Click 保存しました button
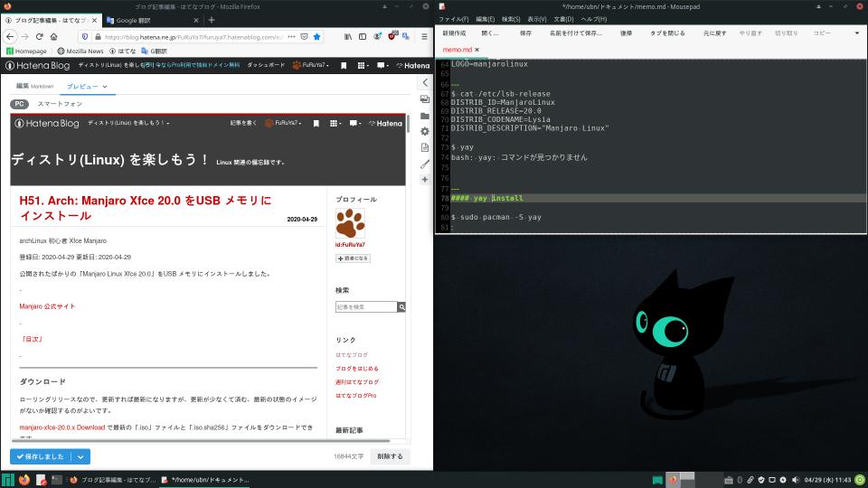 click(x=42, y=457)
